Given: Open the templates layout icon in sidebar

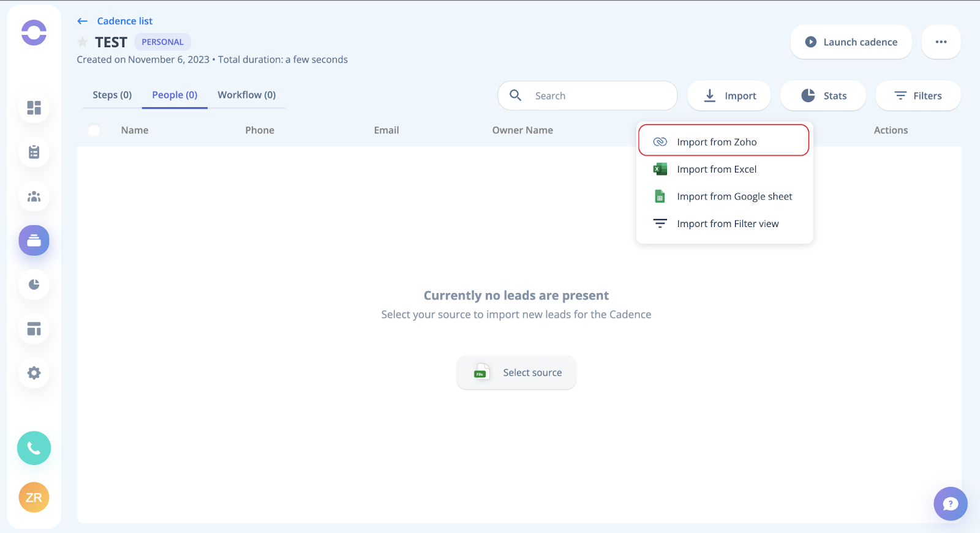Looking at the screenshot, I should 34,329.
